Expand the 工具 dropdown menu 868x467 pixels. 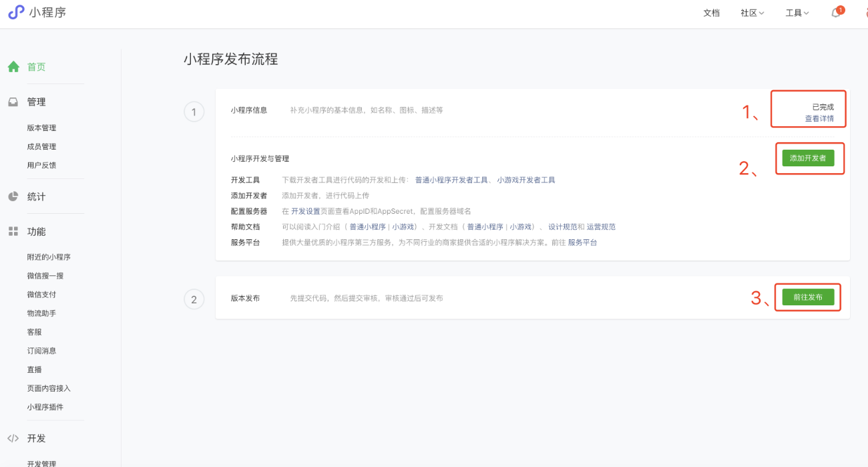pos(797,13)
